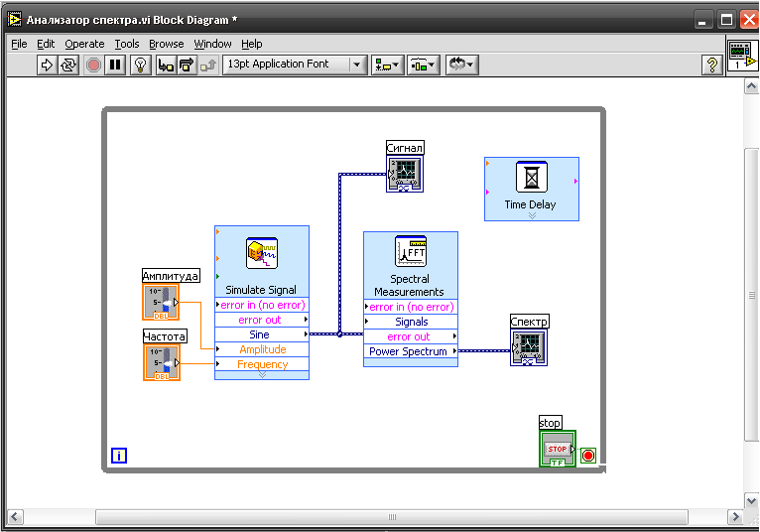Click Simulate Signal error out terminal
Viewport: 760px width, 532px height.
262,320
